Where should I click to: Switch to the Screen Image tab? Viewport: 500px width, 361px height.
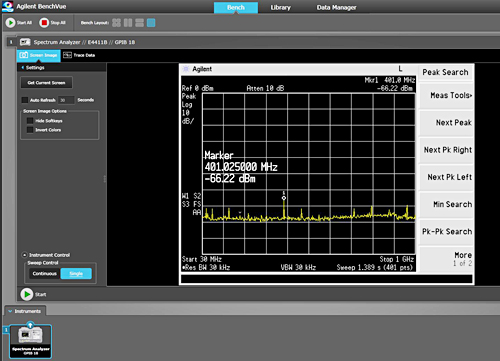(x=38, y=55)
